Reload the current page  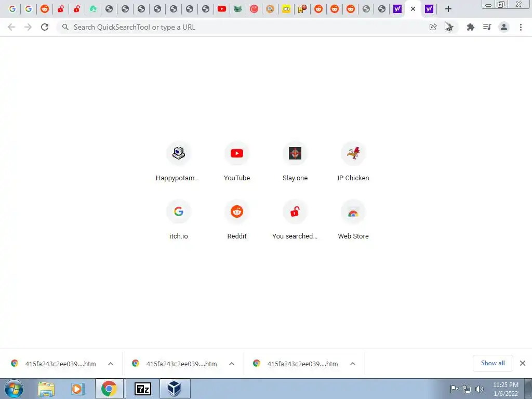[x=45, y=27]
